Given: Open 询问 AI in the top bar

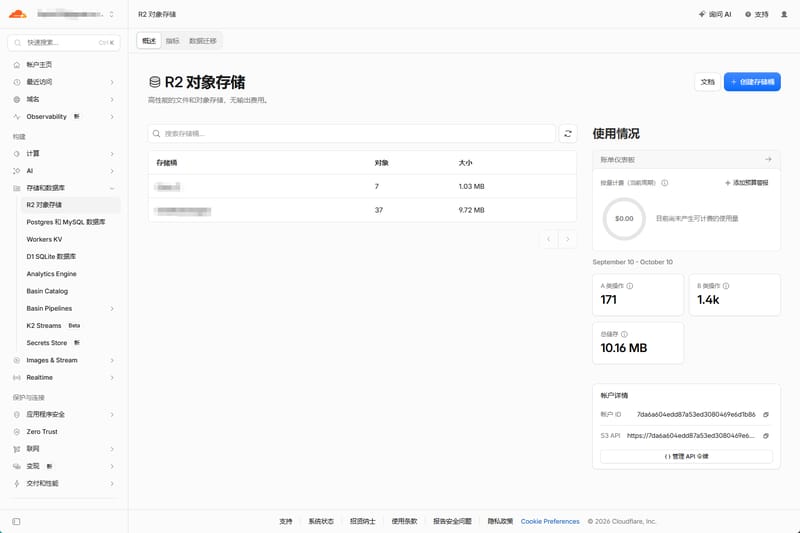Looking at the screenshot, I should point(715,14).
